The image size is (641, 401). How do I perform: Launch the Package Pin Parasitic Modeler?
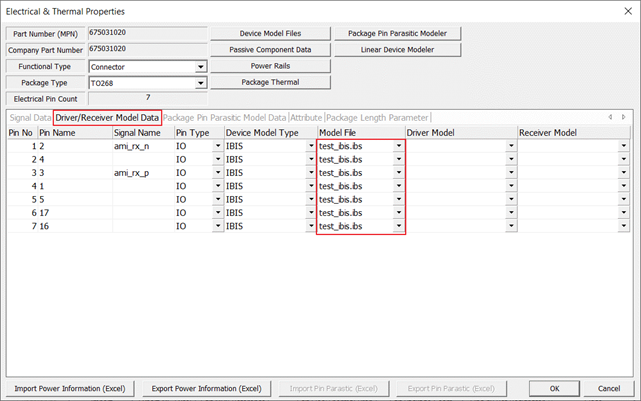click(397, 33)
